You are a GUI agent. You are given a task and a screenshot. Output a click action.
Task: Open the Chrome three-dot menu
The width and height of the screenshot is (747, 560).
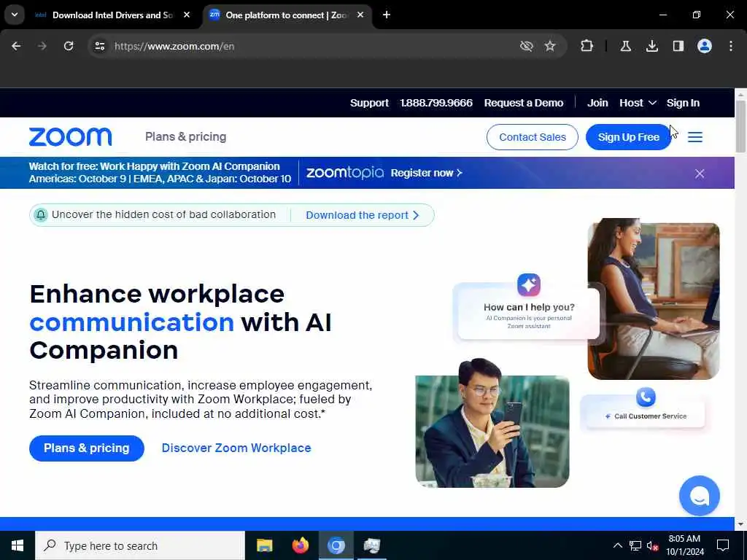tap(730, 46)
